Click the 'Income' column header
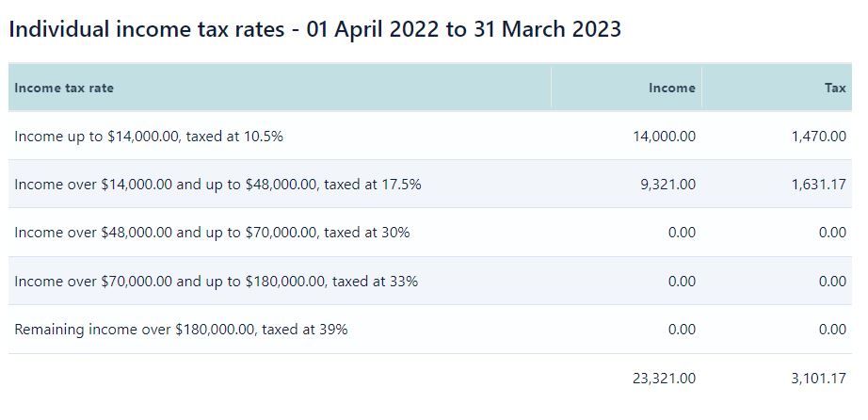 tap(672, 89)
